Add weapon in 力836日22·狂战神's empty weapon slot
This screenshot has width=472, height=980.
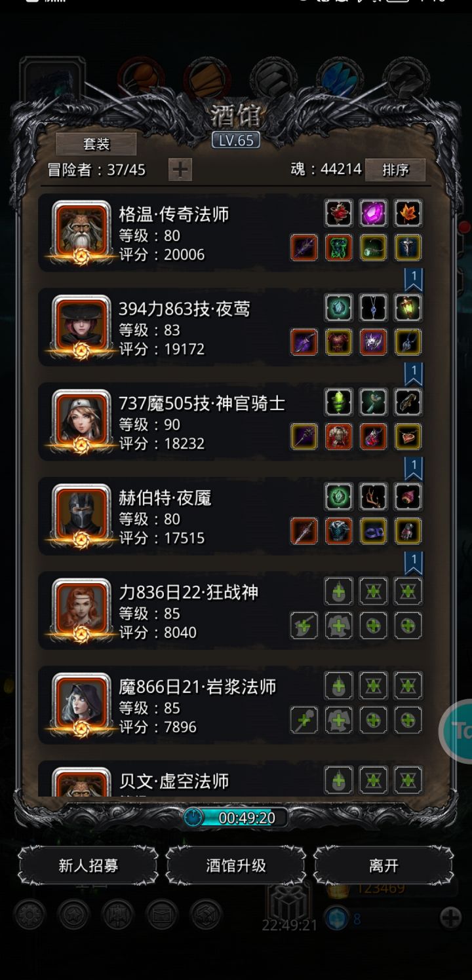304,626
